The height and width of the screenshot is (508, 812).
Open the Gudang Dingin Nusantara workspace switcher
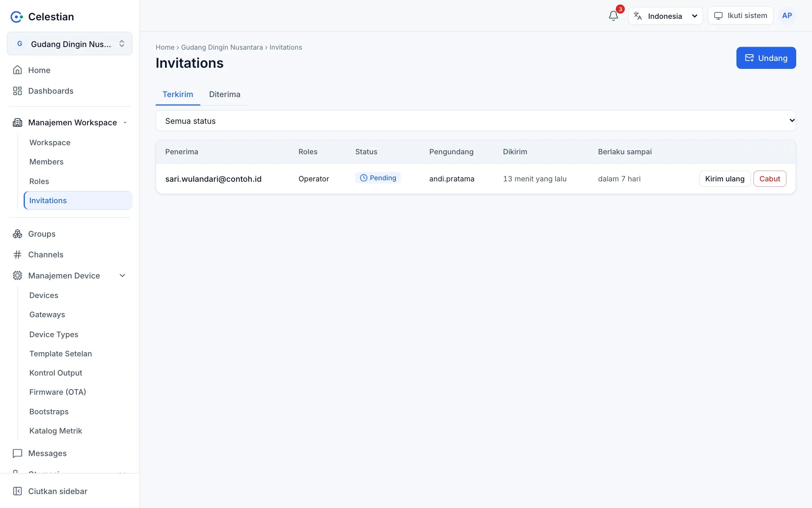(70, 44)
